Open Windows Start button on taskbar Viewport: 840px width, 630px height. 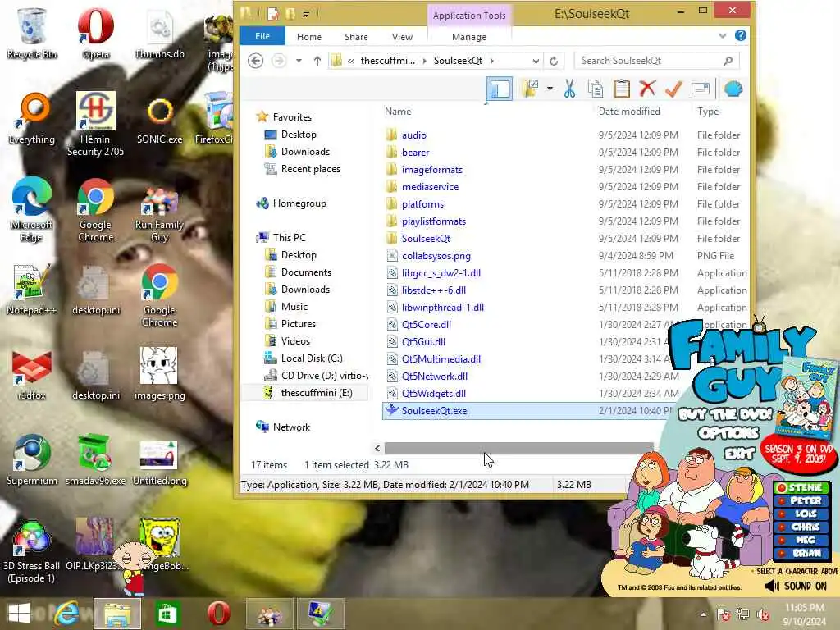20,614
